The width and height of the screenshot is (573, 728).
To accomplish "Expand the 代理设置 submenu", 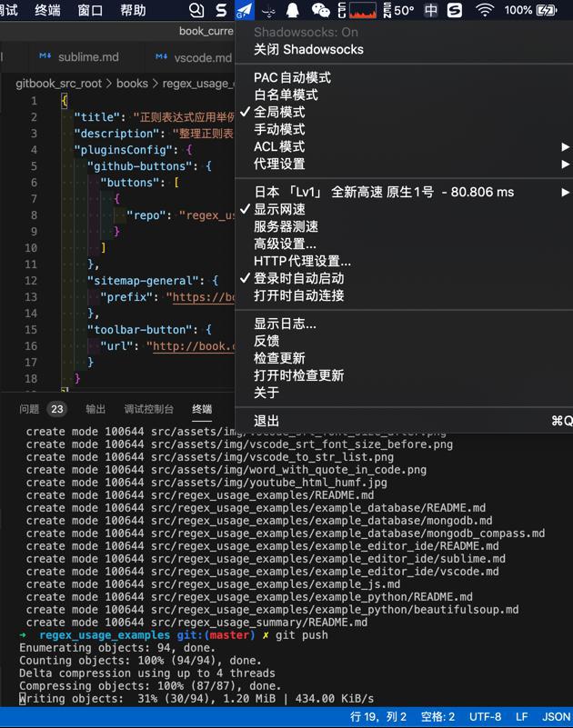I will 404,164.
